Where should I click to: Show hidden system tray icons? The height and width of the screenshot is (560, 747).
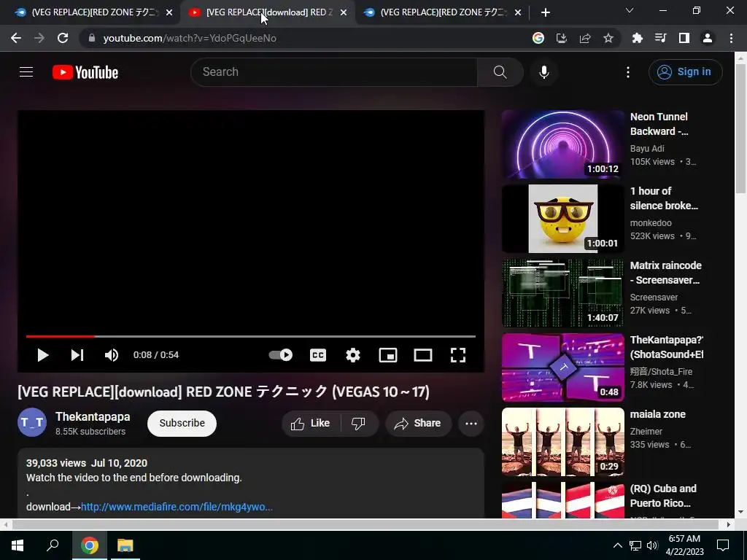coord(617,545)
